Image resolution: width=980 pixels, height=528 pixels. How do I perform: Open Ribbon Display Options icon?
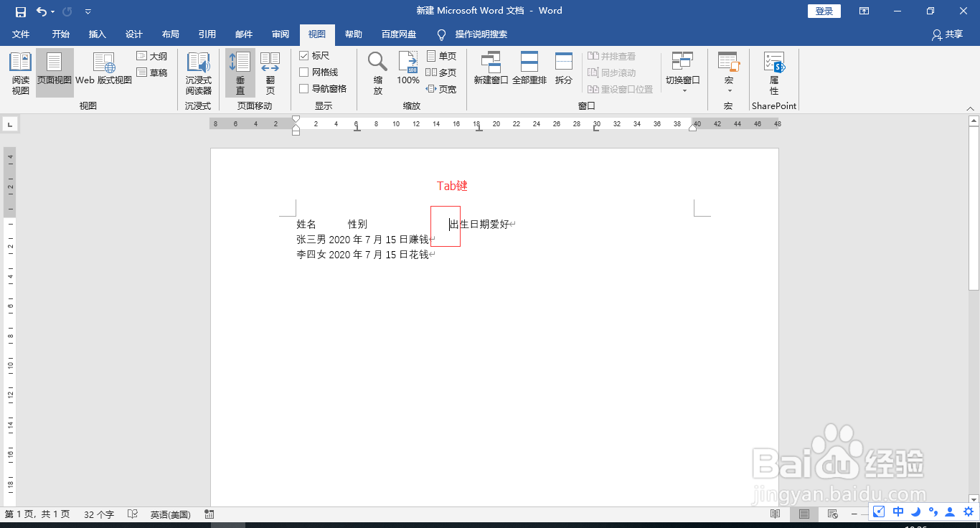tap(864, 11)
